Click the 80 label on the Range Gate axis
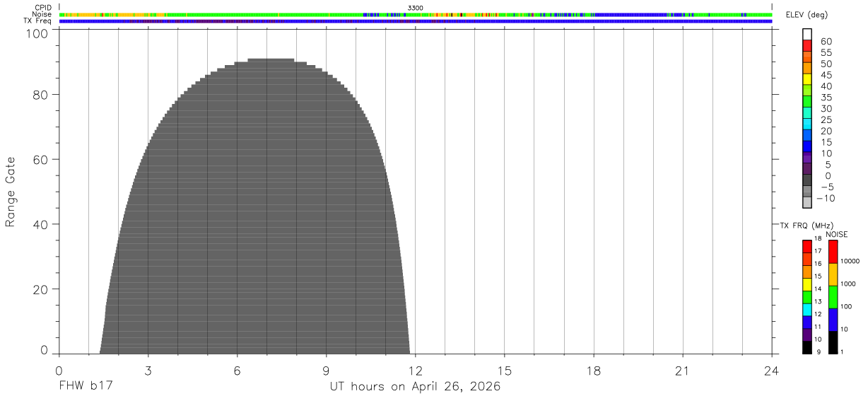Screen dimensions: 868x401 click(x=40, y=95)
